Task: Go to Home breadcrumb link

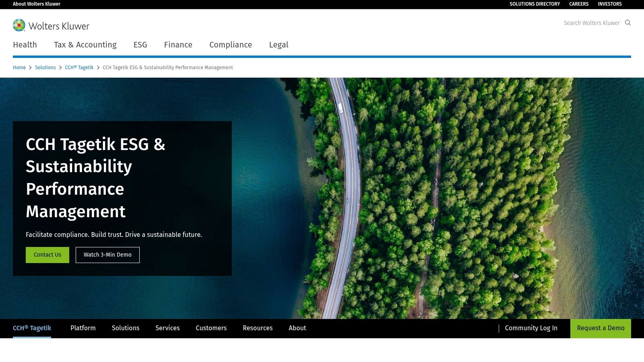Action: (x=19, y=68)
